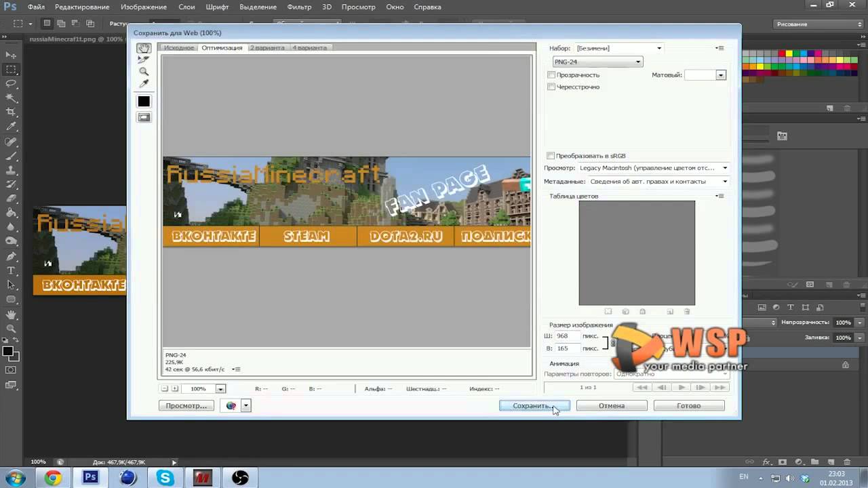Select the Brush tool
This screenshot has width=868, height=488.
click(11, 156)
